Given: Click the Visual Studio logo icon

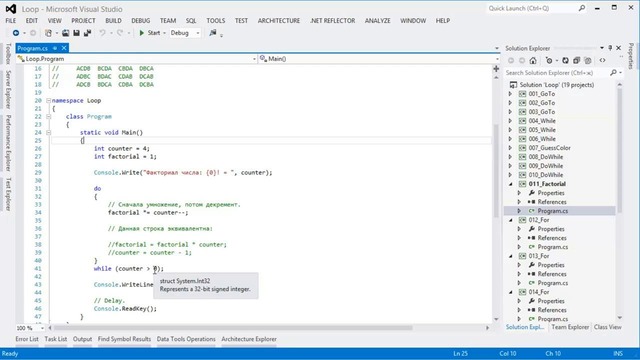Looking at the screenshot, I should [11, 9].
